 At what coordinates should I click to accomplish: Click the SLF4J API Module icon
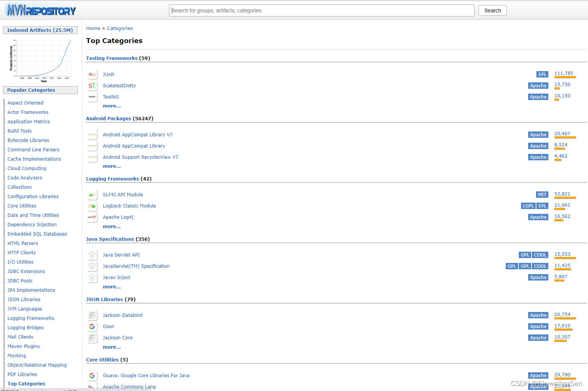[92, 195]
